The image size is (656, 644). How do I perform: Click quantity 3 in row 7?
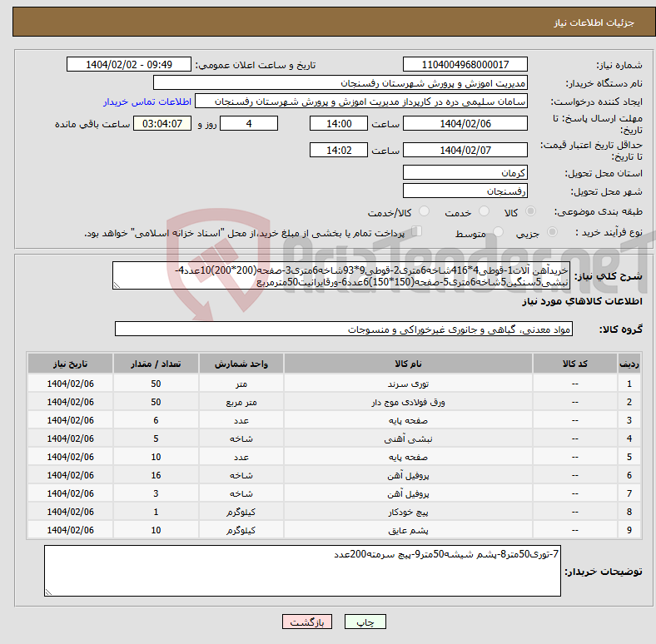[x=156, y=494]
